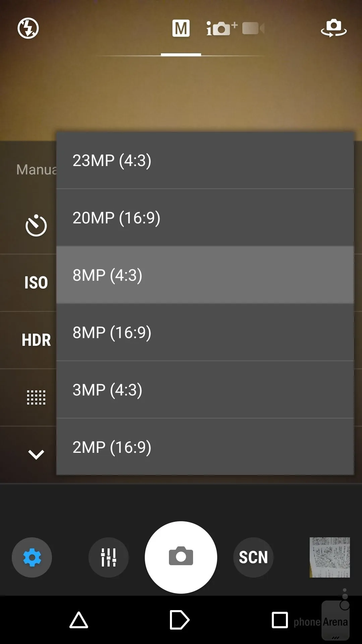Screen dimensions: 362x644
Task: Toggle the grid lines option
Action: point(36,397)
